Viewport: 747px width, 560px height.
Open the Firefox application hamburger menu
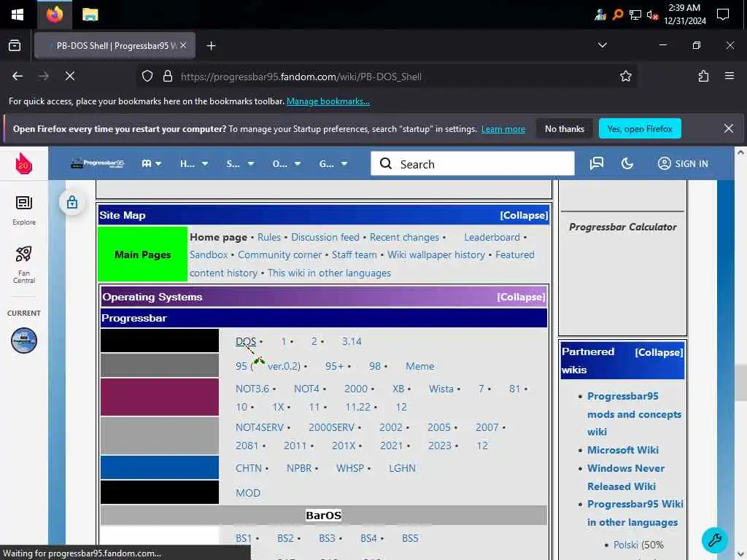click(x=729, y=76)
